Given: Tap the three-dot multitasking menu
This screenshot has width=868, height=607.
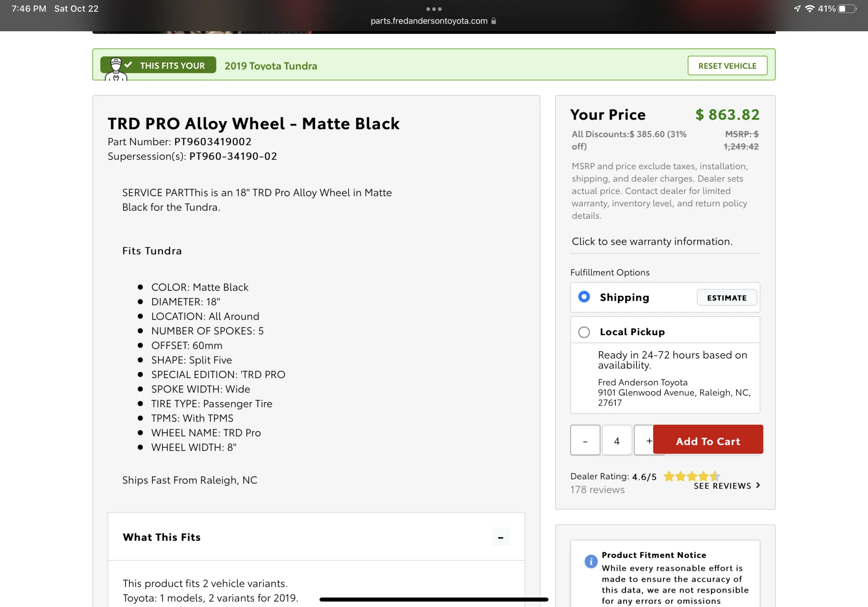Looking at the screenshot, I should tap(434, 9).
